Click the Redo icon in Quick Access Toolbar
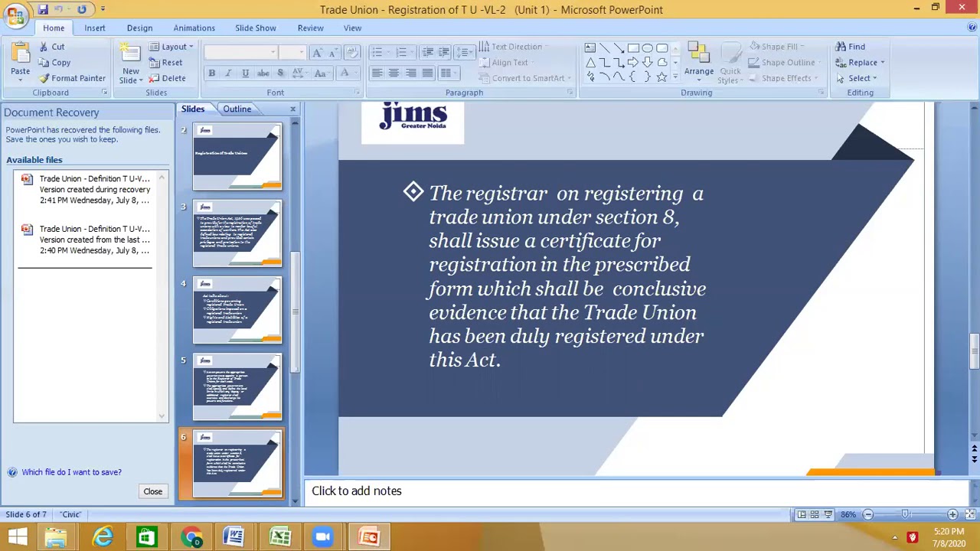This screenshot has height=551, width=980. [x=81, y=9]
